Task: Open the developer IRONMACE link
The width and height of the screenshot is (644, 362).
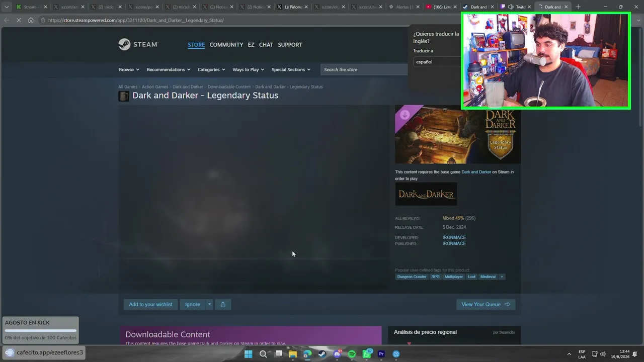Action: click(454, 237)
